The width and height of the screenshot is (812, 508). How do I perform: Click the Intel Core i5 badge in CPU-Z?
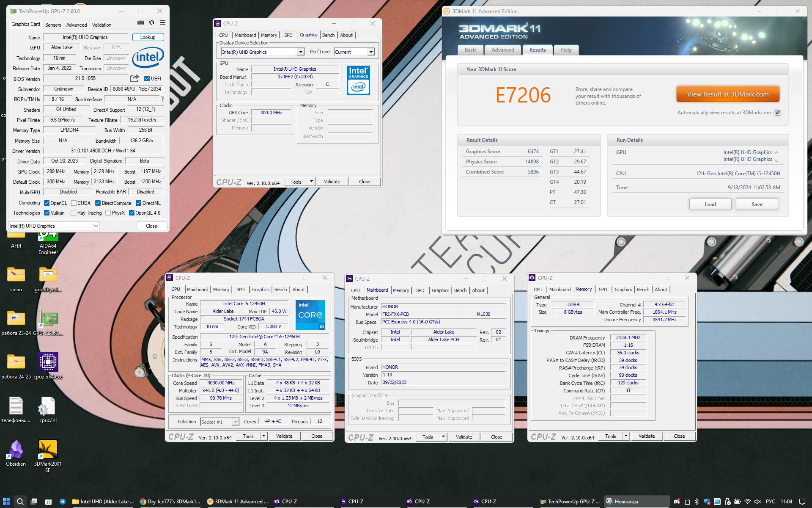310,315
